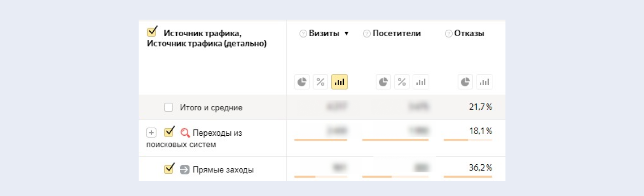Screen dimensions: 644x196
Task: Select pie chart icon under Отказы
Action: 466,82
